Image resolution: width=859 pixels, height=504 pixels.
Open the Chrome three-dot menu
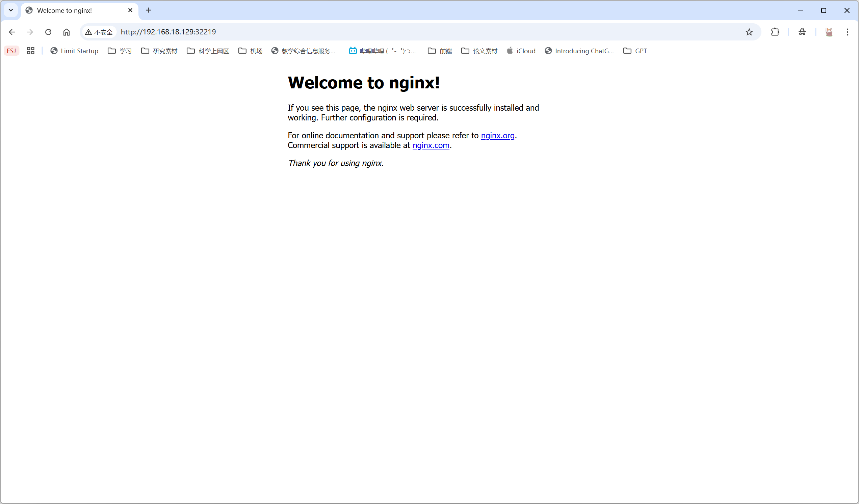click(x=848, y=32)
